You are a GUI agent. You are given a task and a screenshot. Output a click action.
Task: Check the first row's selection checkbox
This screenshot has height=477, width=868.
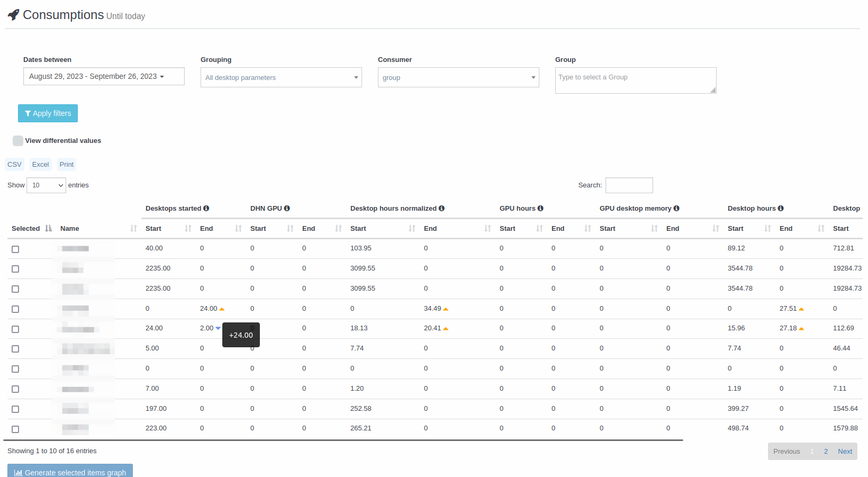[15, 249]
